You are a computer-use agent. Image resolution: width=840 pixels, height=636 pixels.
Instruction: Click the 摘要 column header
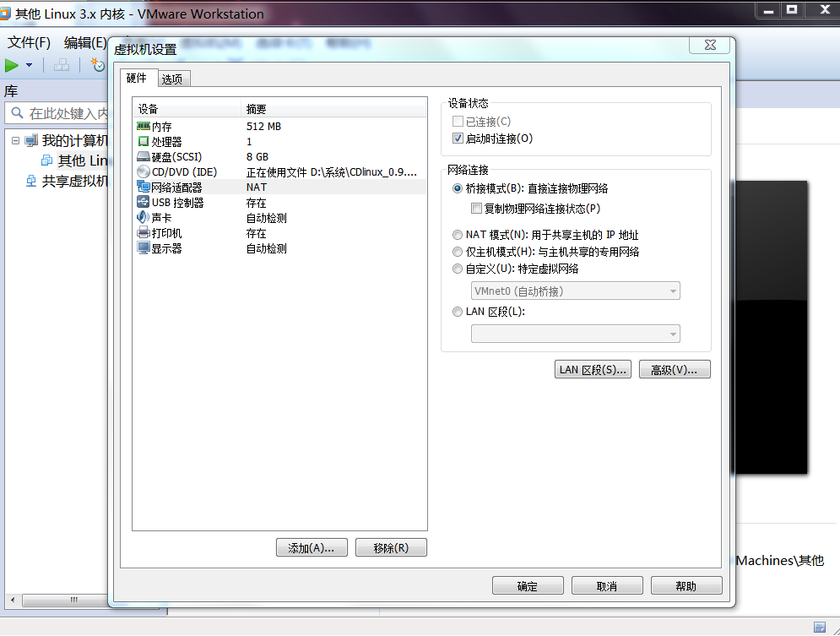tap(333, 109)
